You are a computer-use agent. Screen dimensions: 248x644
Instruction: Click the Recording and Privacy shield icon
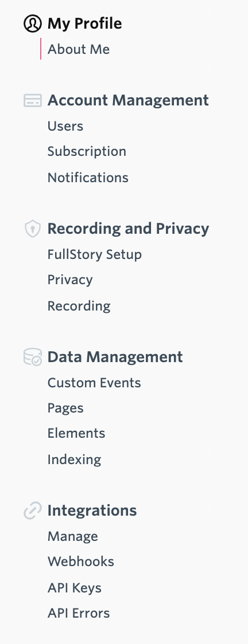(x=33, y=229)
